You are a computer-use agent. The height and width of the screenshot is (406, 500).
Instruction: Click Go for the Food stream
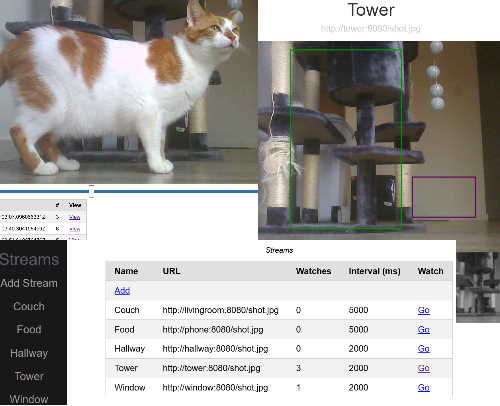coord(424,330)
